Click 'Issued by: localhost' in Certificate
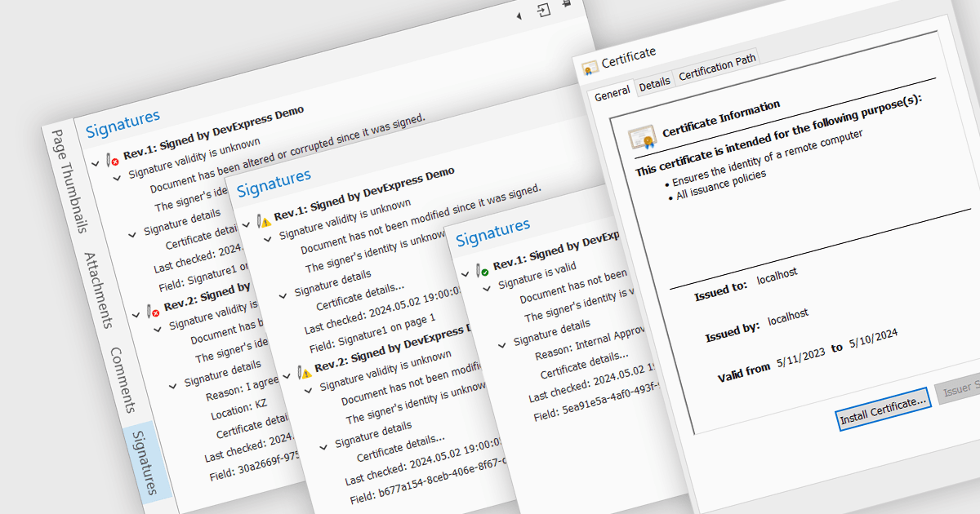Viewport: 980px width, 514px height. tap(757, 325)
